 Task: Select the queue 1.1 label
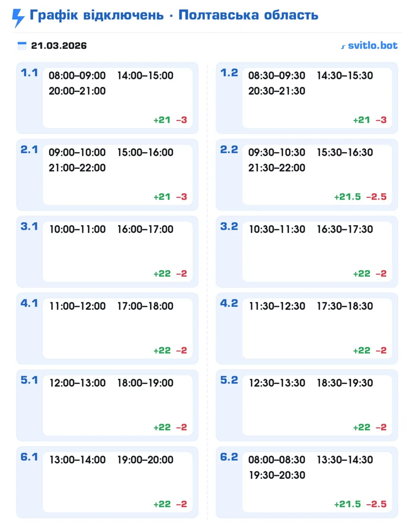click(x=29, y=73)
